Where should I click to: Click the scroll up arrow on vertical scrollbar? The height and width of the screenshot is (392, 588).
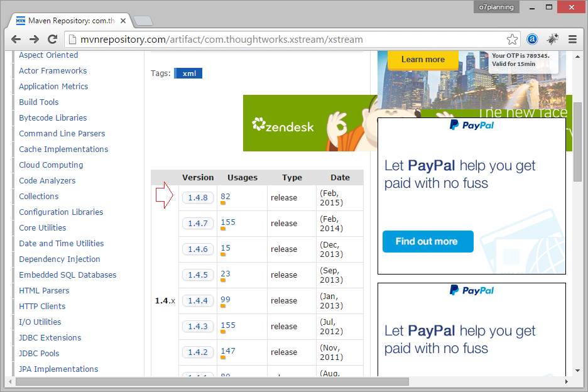577,57
